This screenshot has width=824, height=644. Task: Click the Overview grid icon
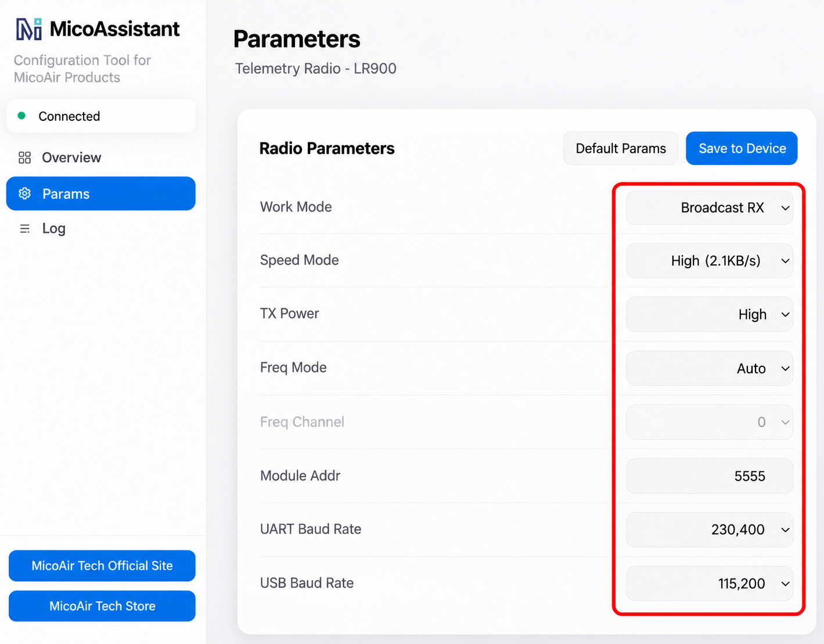tap(24, 157)
